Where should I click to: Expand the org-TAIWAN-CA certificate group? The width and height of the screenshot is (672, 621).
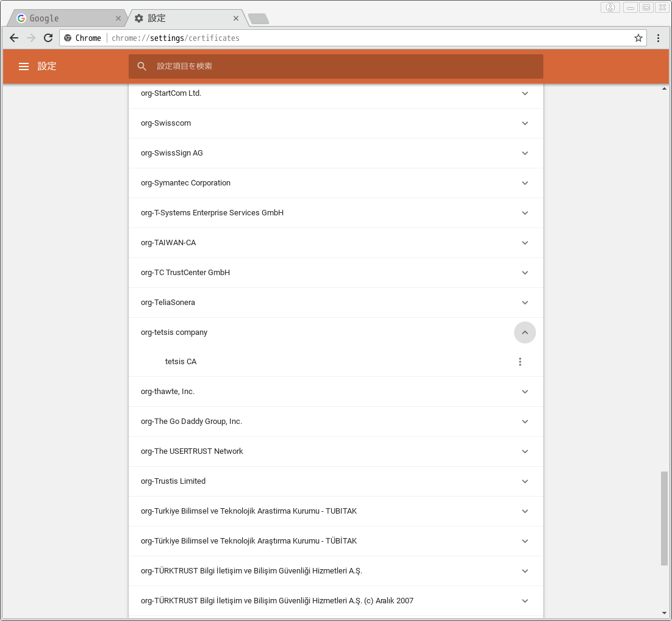coord(525,243)
